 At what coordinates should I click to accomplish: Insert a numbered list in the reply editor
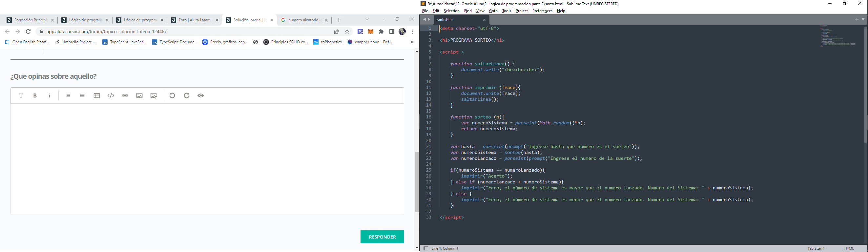pyautogui.click(x=69, y=96)
